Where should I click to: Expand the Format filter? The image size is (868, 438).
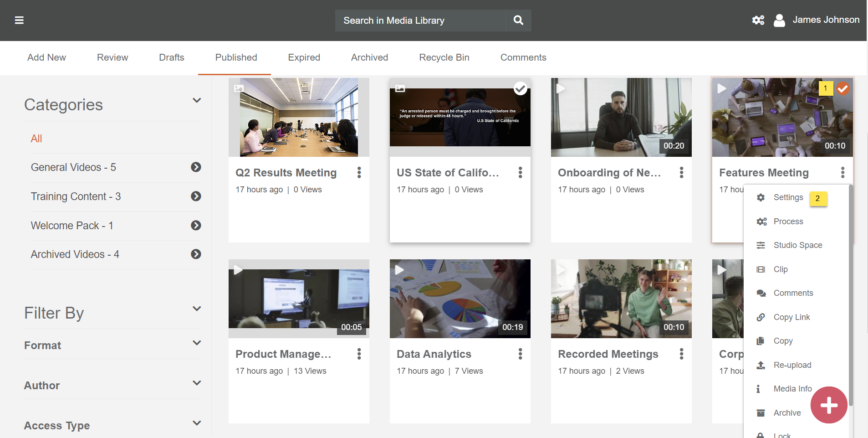coord(197,343)
